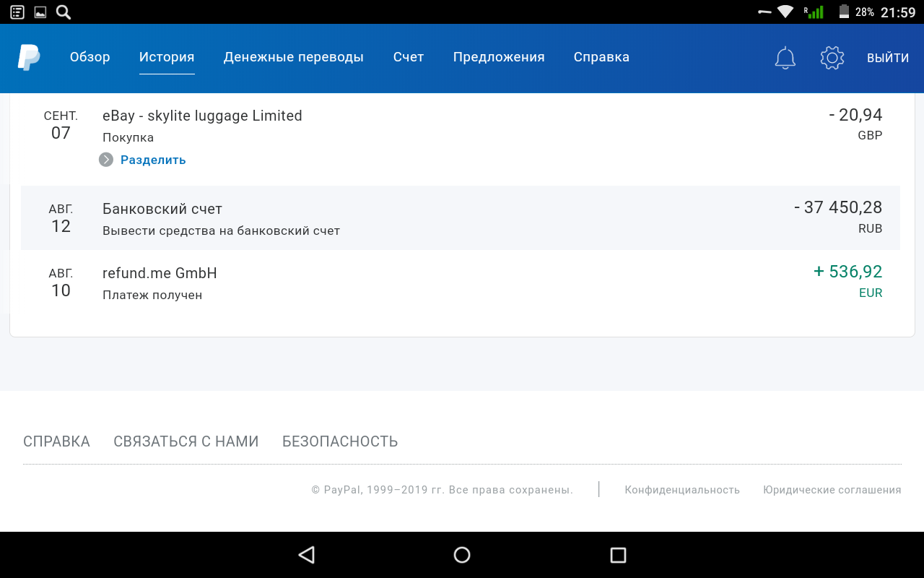
Task: Click the 'Покупка' label under eBay
Action: coord(128,137)
